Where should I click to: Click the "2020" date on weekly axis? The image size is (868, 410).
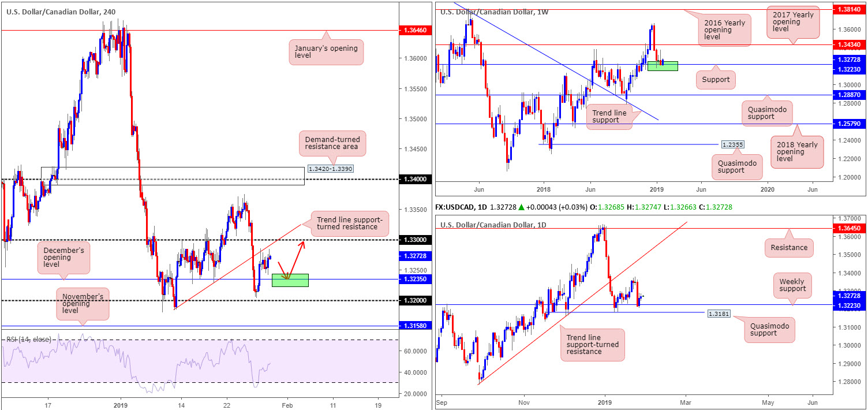(767, 188)
